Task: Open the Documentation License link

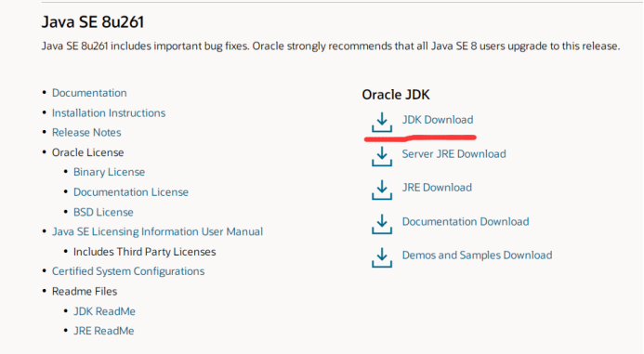Action: click(131, 191)
